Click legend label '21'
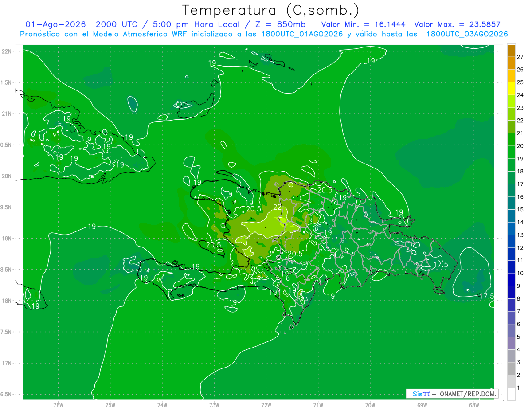532x411 pixels. (x=520, y=133)
